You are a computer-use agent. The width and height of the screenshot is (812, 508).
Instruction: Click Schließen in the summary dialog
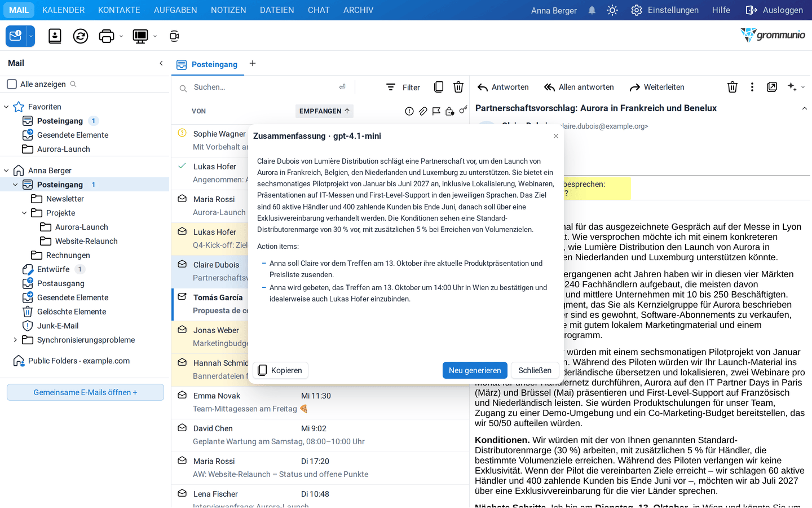pos(535,370)
